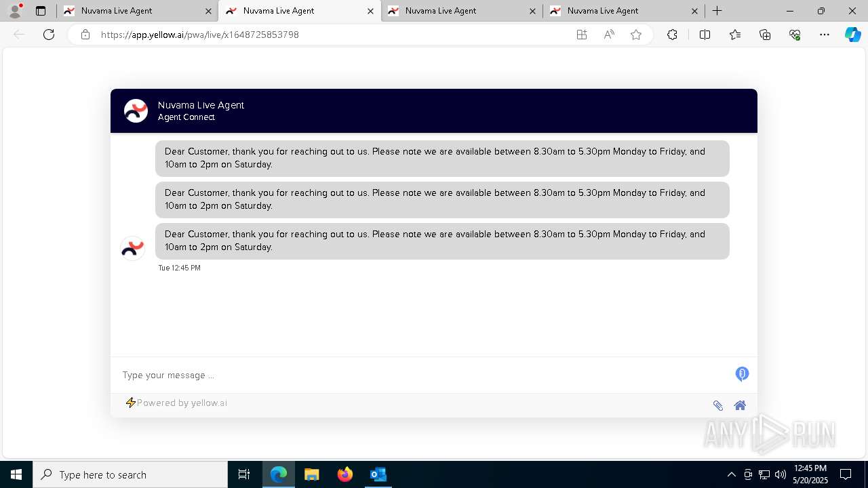Open the clock showing 12:45 PM
The width and height of the screenshot is (868, 488).
pyautogui.click(x=810, y=474)
